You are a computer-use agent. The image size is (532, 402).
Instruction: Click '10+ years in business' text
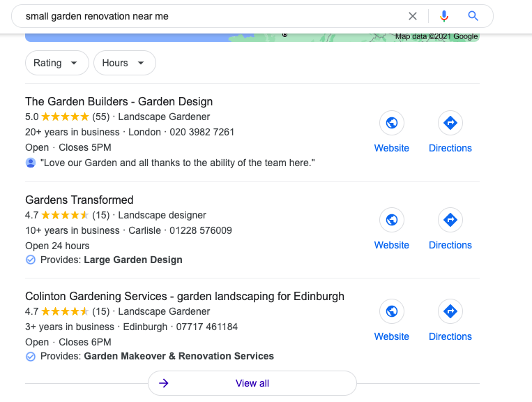73,230
